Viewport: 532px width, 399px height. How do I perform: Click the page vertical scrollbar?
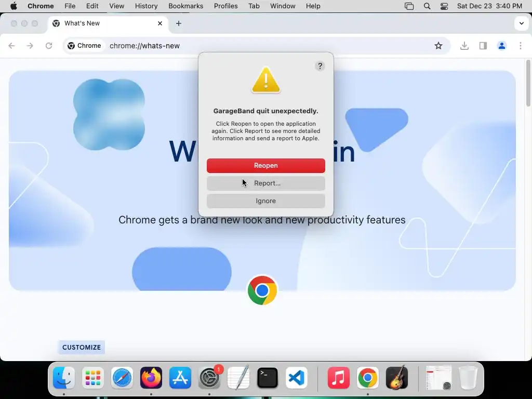[x=528, y=83]
